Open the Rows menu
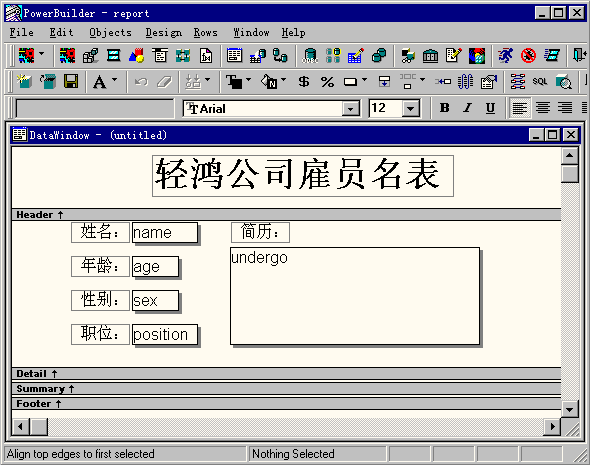This screenshot has width=590, height=465. (205, 33)
